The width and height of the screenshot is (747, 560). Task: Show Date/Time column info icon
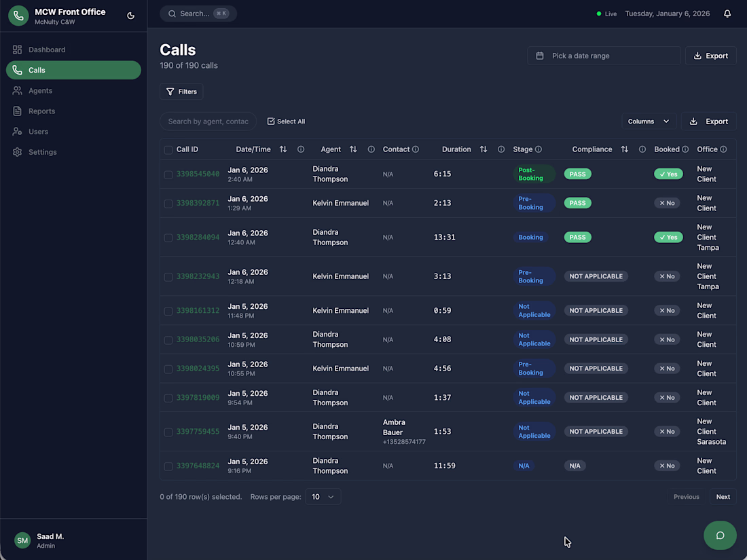[301, 149]
